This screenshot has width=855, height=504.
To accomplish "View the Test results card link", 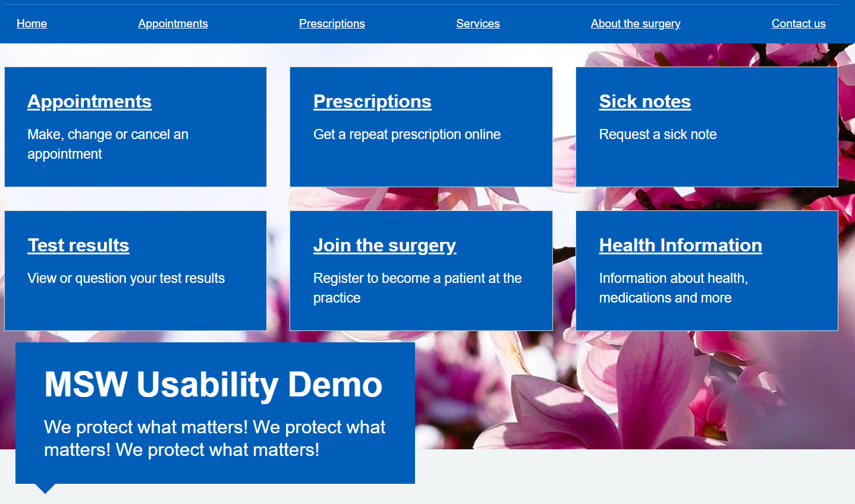I will click(x=78, y=245).
